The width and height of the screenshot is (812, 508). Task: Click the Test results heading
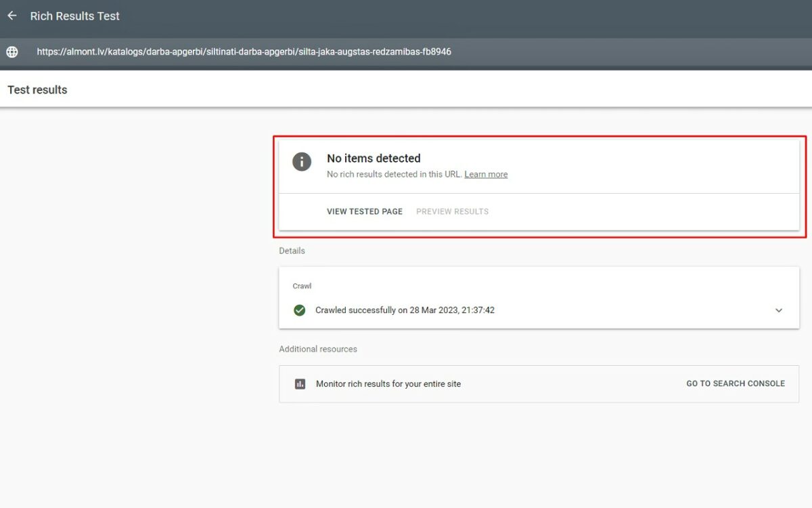point(37,89)
